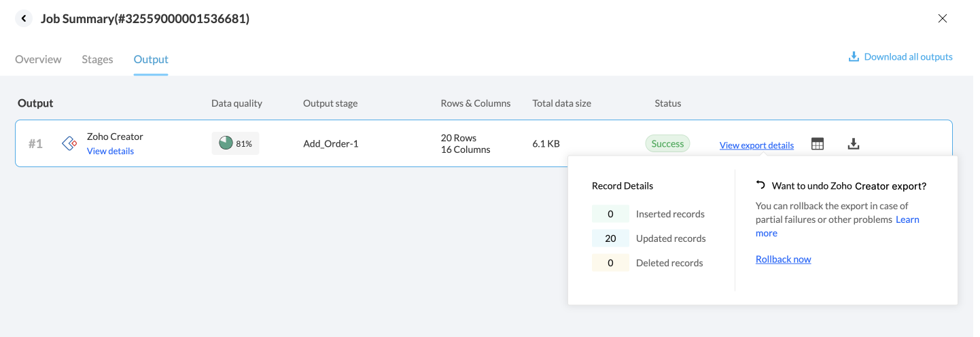The height and width of the screenshot is (337, 980).
Task: Download the Zoho Creator output file
Action: pyautogui.click(x=854, y=144)
